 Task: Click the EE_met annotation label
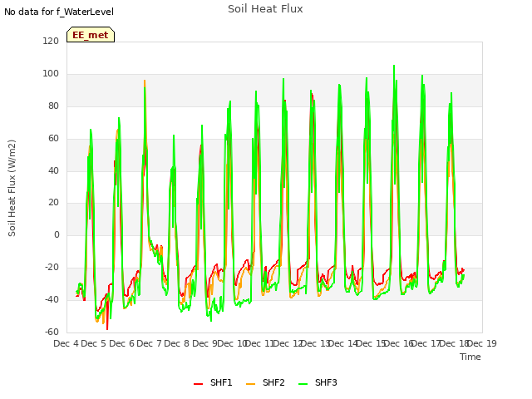pyautogui.click(x=91, y=35)
